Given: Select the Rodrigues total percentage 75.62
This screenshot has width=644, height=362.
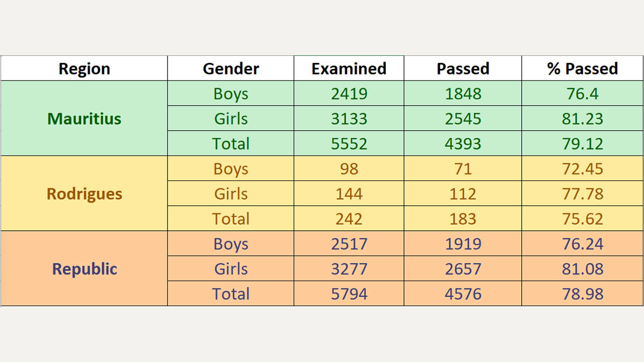Looking at the screenshot, I should 582,219.
